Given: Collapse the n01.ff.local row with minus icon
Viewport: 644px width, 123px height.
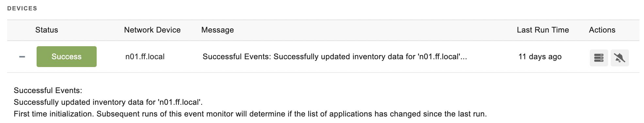Looking at the screenshot, I should pos(22,57).
